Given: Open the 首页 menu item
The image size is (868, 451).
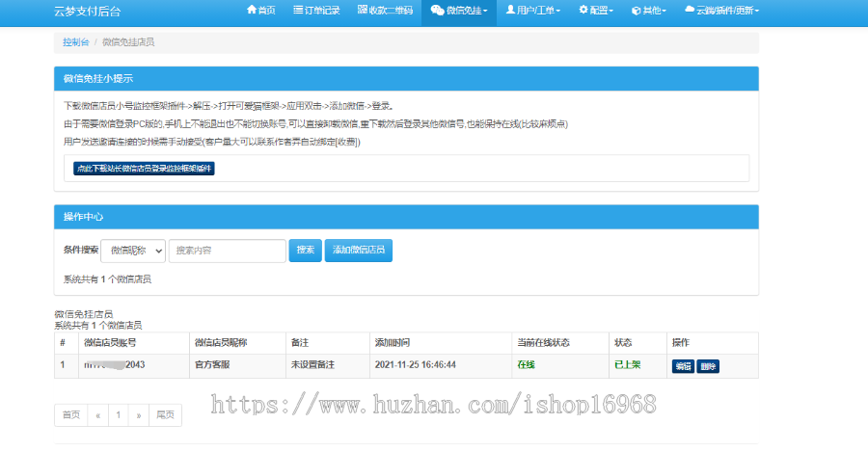Looking at the screenshot, I should click(260, 11).
